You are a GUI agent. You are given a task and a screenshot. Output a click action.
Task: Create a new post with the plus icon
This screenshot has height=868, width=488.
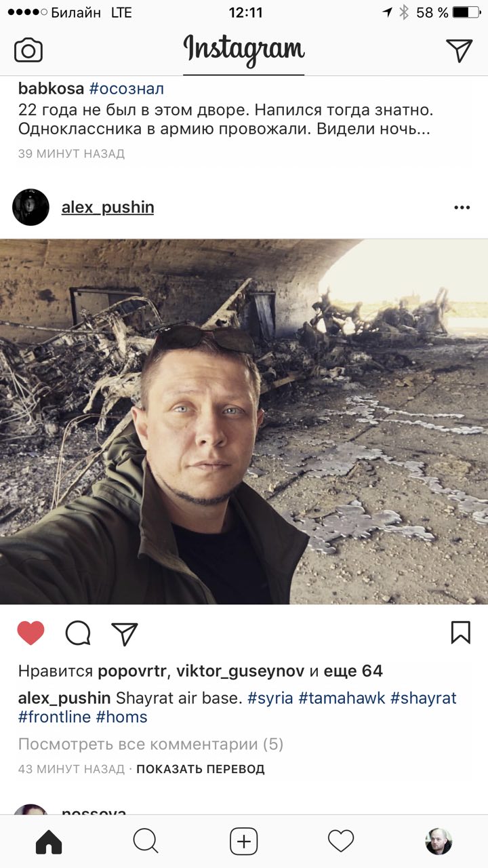click(x=244, y=842)
